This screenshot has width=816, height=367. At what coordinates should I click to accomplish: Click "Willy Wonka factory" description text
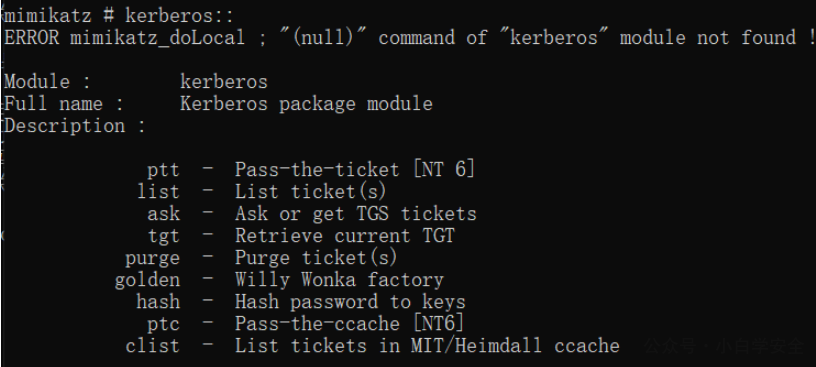click(339, 280)
